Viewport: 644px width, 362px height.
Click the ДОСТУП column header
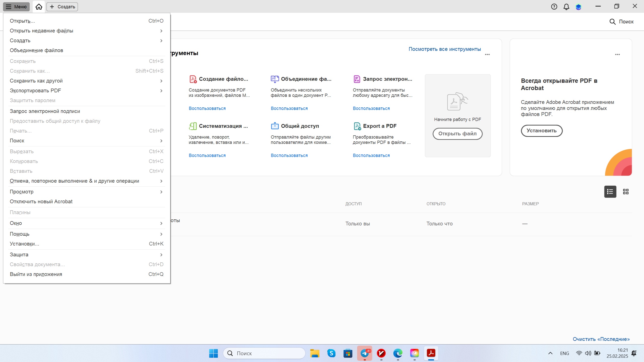(353, 204)
